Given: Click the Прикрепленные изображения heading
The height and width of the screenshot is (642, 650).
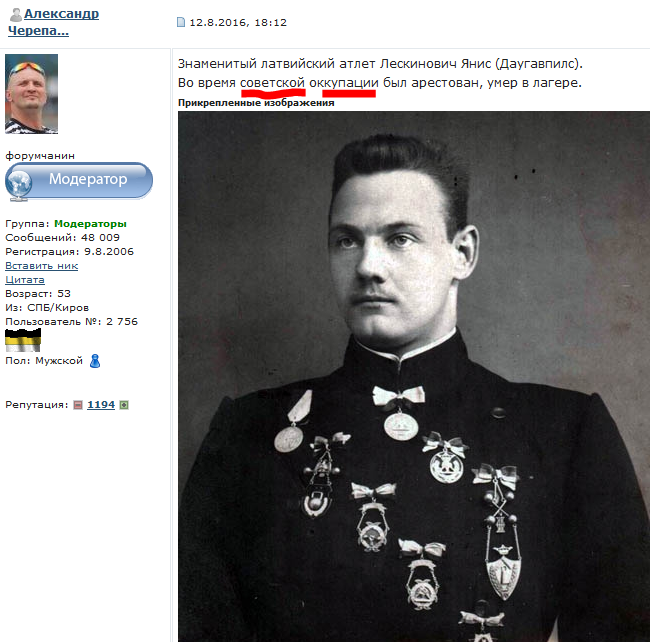Looking at the screenshot, I should [x=256, y=103].
